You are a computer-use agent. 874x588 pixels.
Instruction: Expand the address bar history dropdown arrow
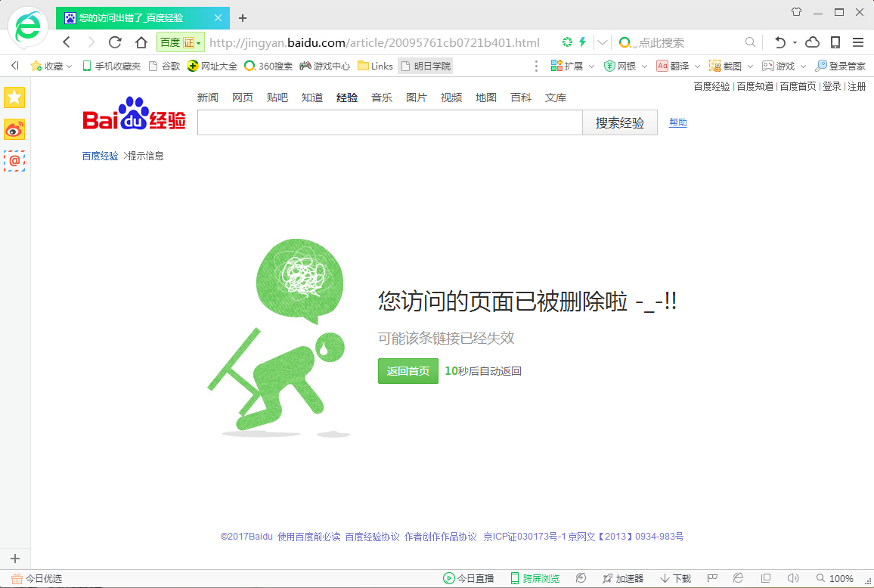[x=603, y=42]
